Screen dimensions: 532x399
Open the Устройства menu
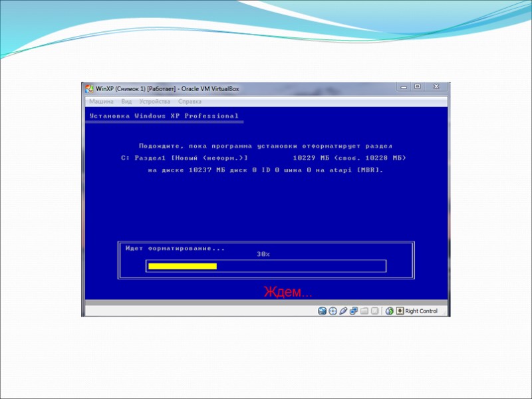click(154, 102)
